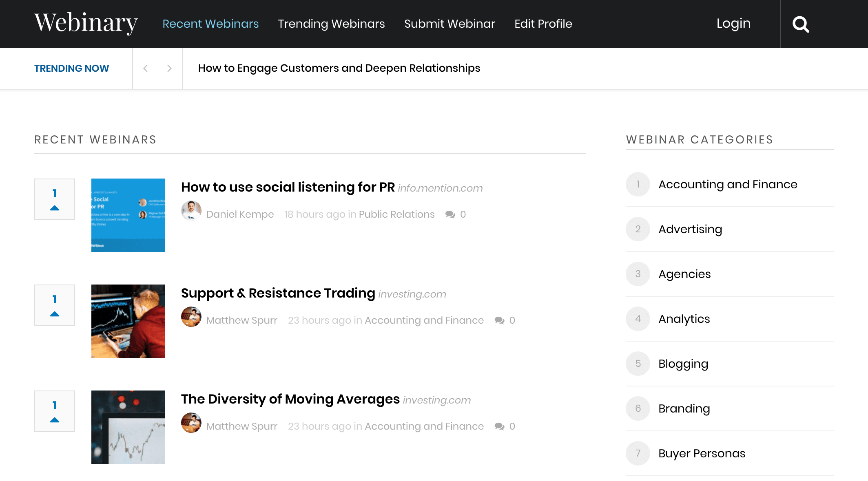This screenshot has height=481, width=868.
Task: Select Buyer Personas category
Action: 702,453
